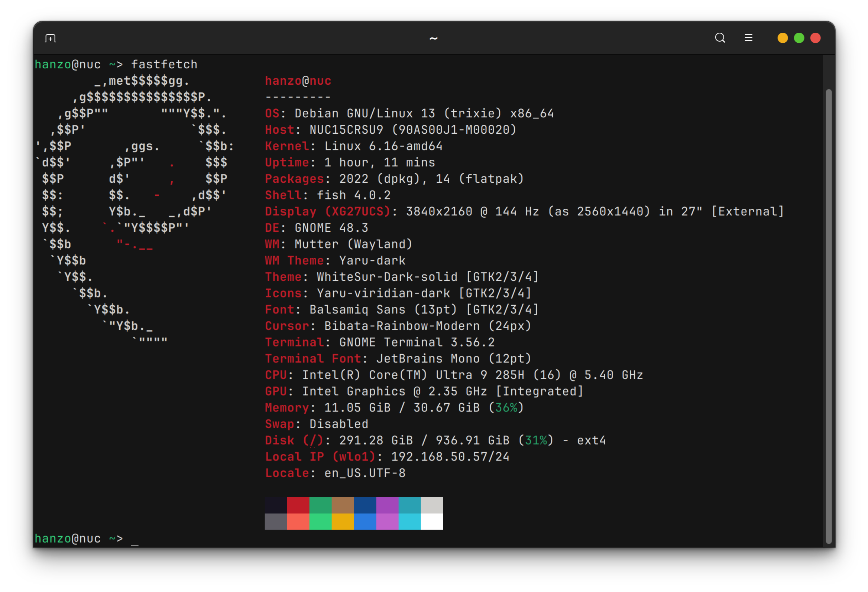Viewport: 868px width, 592px height.
Task: Click uptime '1 hour, 11 mins'
Action: (x=379, y=162)
